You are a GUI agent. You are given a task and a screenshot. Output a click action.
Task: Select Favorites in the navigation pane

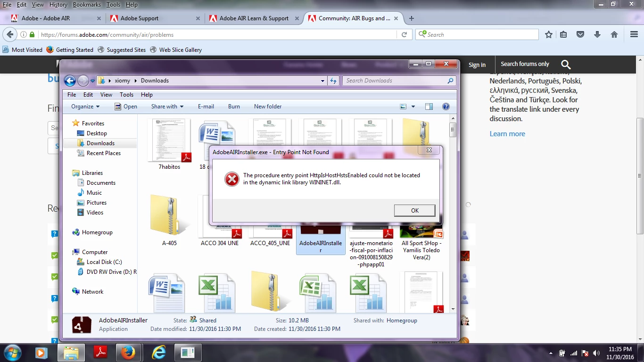93,123
